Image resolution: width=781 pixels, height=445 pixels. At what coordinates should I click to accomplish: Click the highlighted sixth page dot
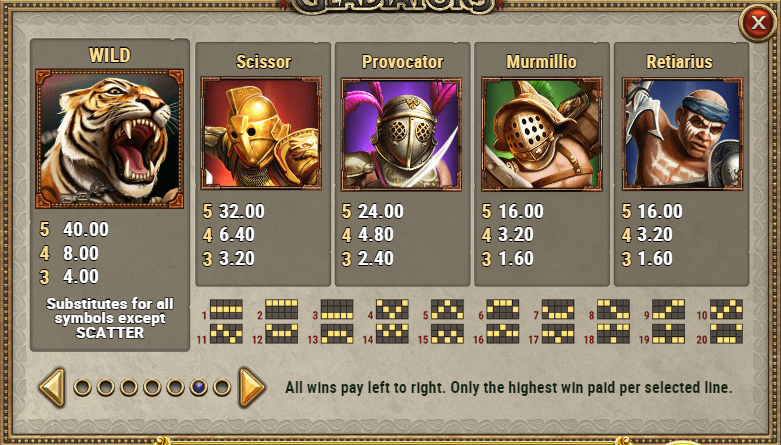click(x=199, y=387)
